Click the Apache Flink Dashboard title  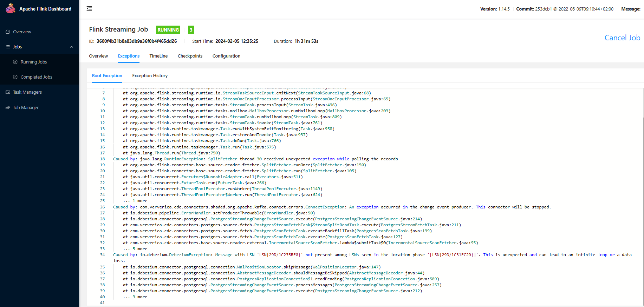click(x=45, y=9)
